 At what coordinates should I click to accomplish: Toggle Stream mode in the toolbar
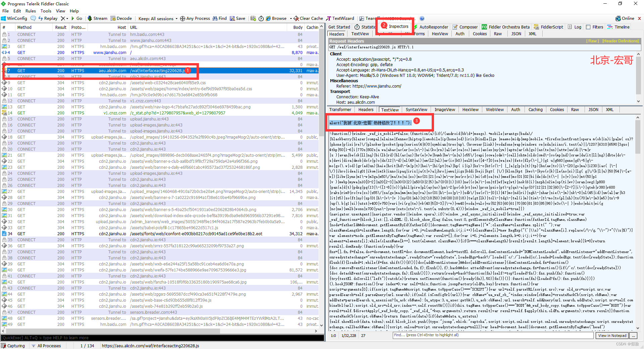[97, 18]
